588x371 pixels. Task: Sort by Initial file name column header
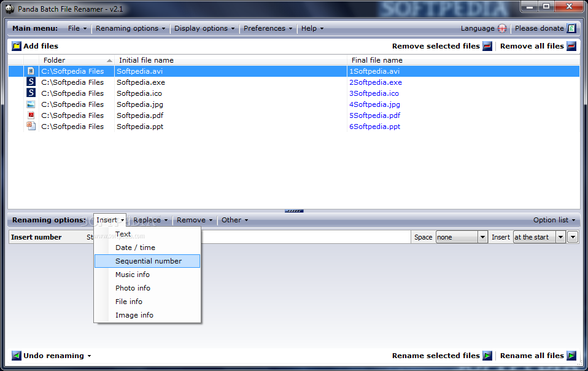click(x=231, y=60)
